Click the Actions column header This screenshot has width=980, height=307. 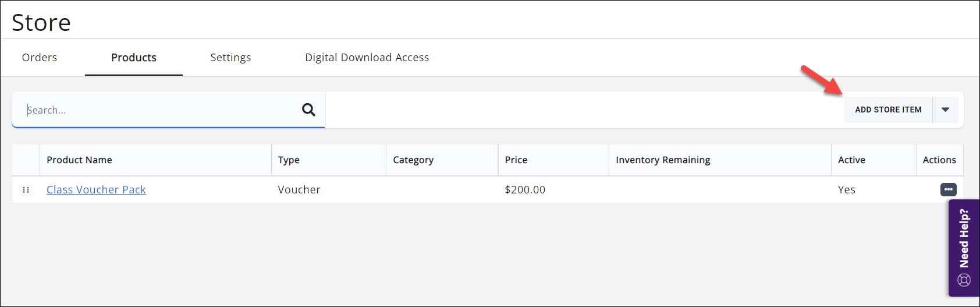939,160
